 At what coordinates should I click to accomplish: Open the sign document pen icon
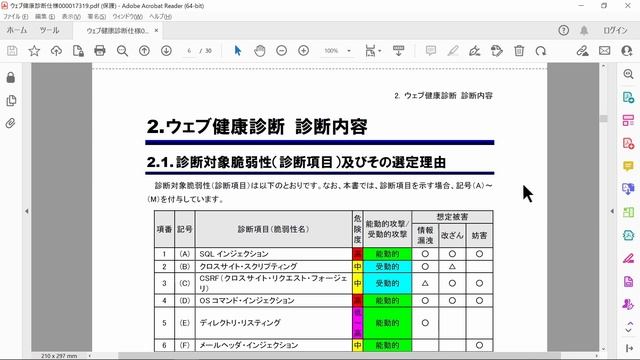coord(475,51)
